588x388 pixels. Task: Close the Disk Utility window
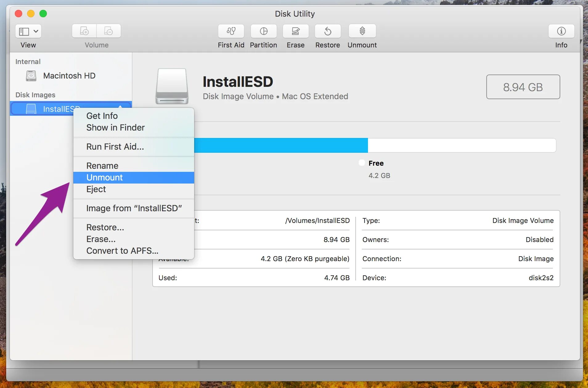18,14
